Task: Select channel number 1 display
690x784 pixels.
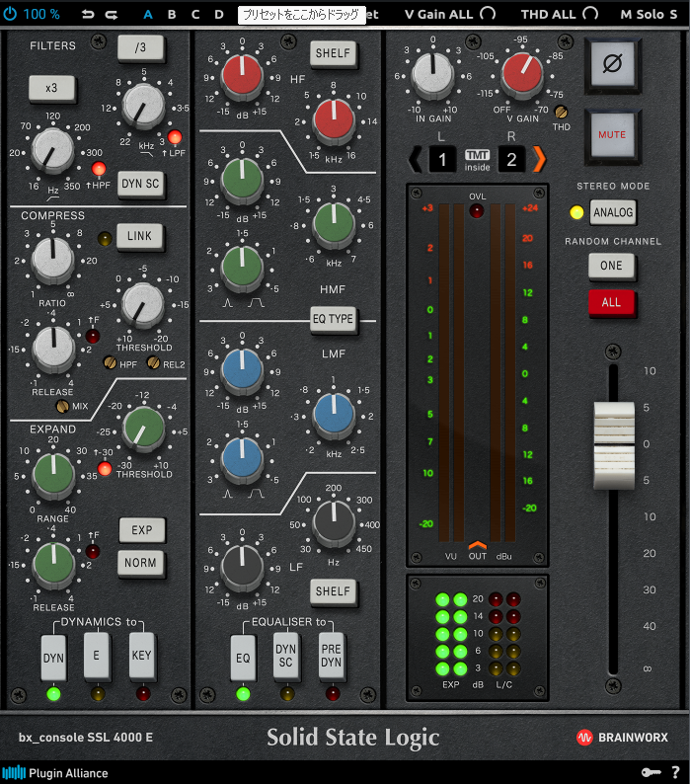Action: pos(442,160)
